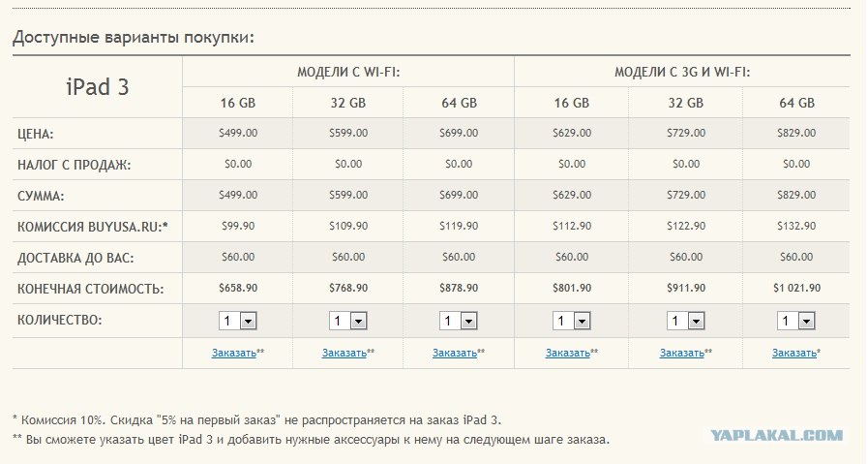Open quantity dropdown for Wi-Fi 64 GB
This screenshot has width=868, height=464.
click(459, 321)
